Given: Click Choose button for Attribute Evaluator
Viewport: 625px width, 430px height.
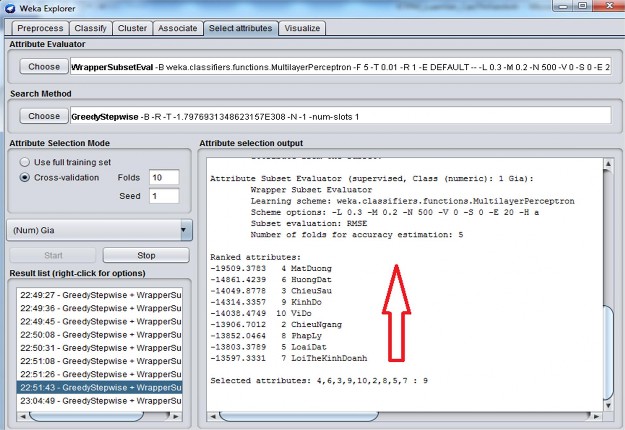Looking at the screenshot, I should [x=43, y=67].
